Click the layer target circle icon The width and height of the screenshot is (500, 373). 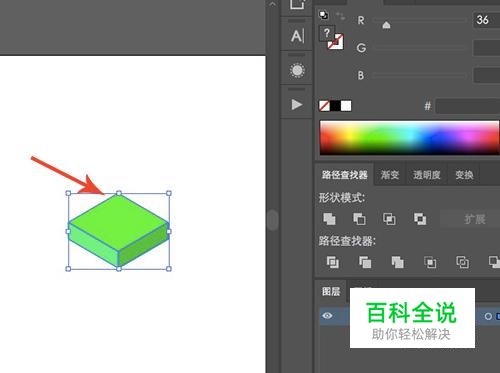488,316
